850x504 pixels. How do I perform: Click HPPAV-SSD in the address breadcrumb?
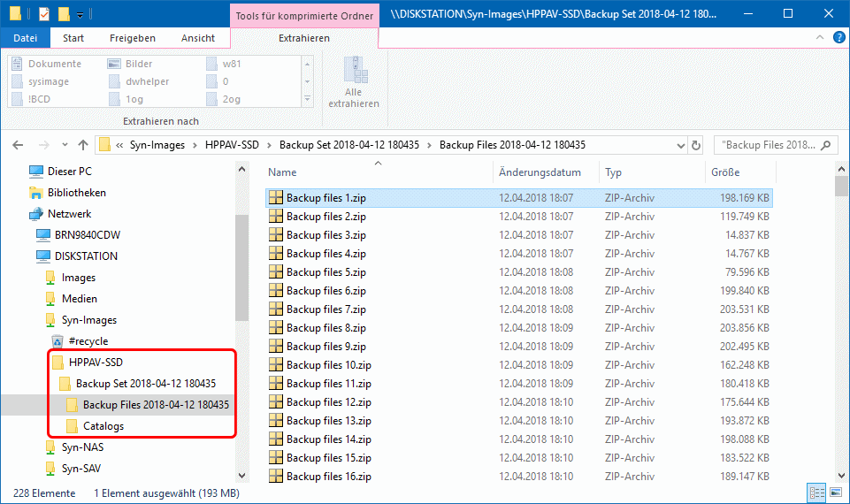click(232, 145)
